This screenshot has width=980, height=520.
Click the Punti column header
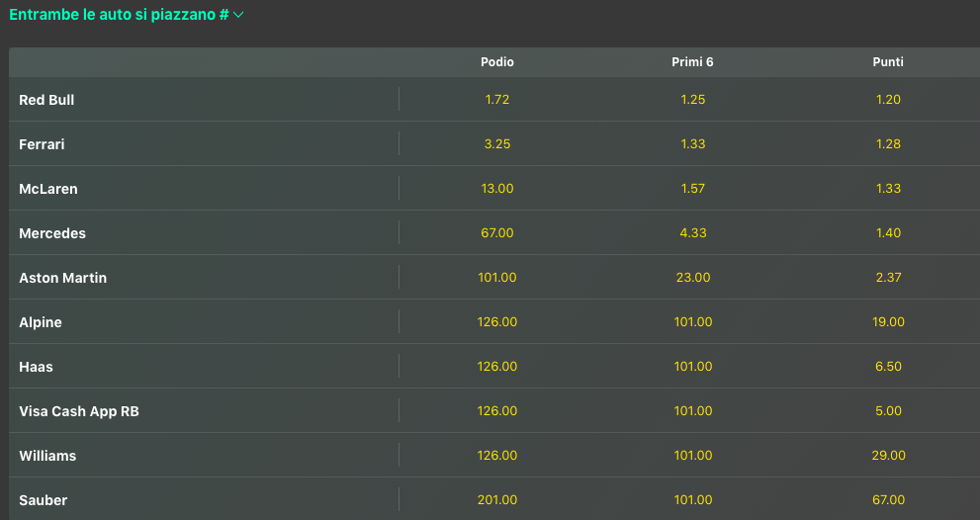(x=888, y=62)
